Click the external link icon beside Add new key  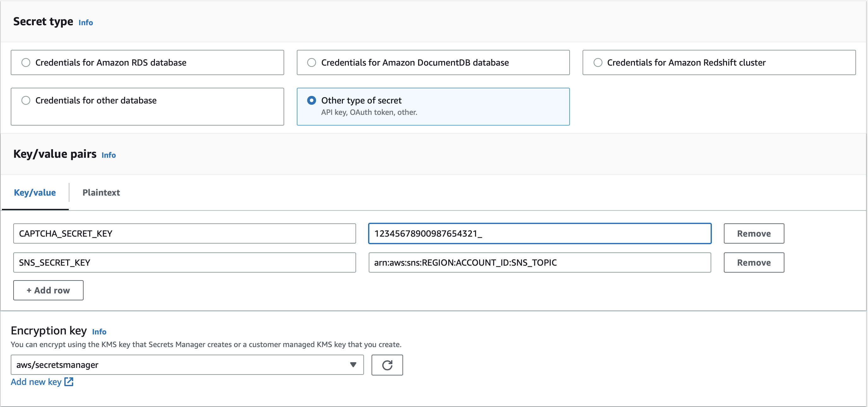pos(69,382)
